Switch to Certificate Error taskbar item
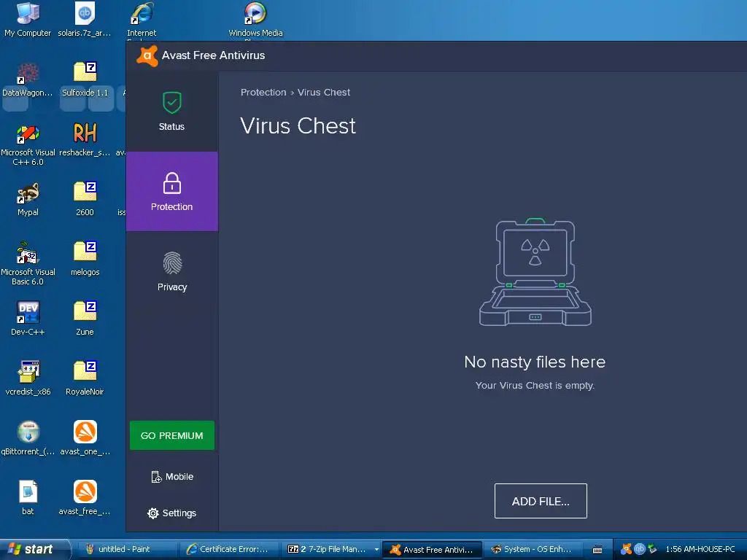Screen dimensions: 747x560 [x=228, y=550]
